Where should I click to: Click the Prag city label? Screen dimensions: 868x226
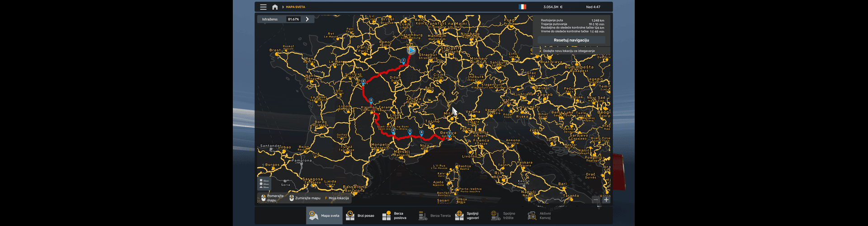[x=509, y=20]
